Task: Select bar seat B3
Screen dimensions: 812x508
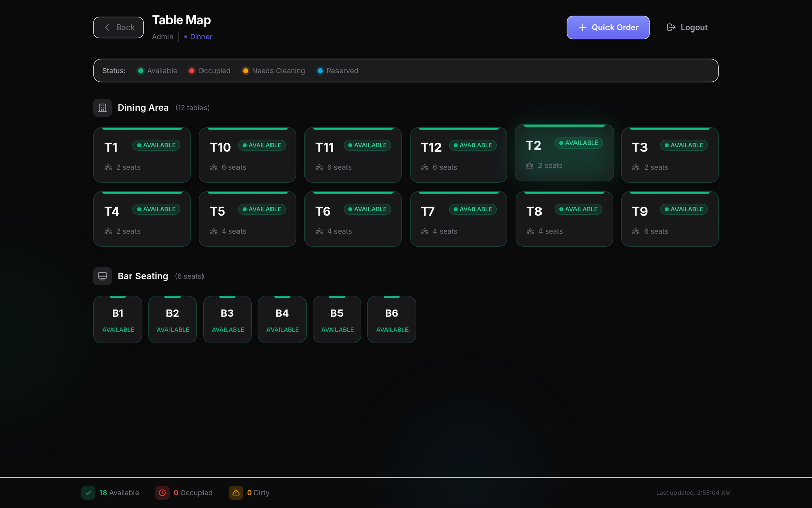Action: pos(227,320)
